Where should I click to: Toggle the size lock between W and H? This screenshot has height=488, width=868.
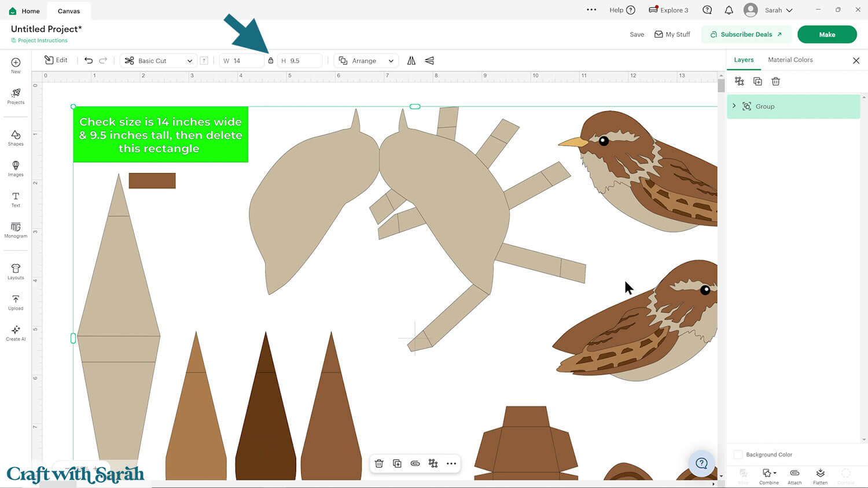[x=270, y=61]
